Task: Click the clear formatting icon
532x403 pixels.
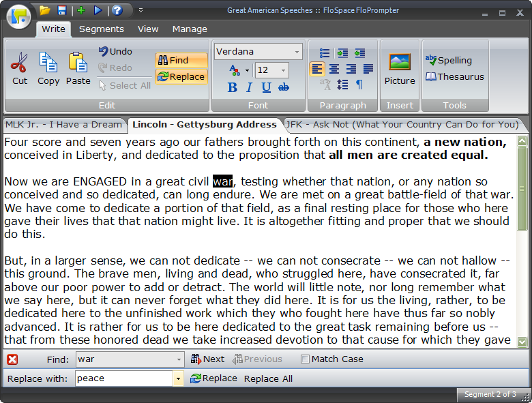Action: [x=325, y=85]
